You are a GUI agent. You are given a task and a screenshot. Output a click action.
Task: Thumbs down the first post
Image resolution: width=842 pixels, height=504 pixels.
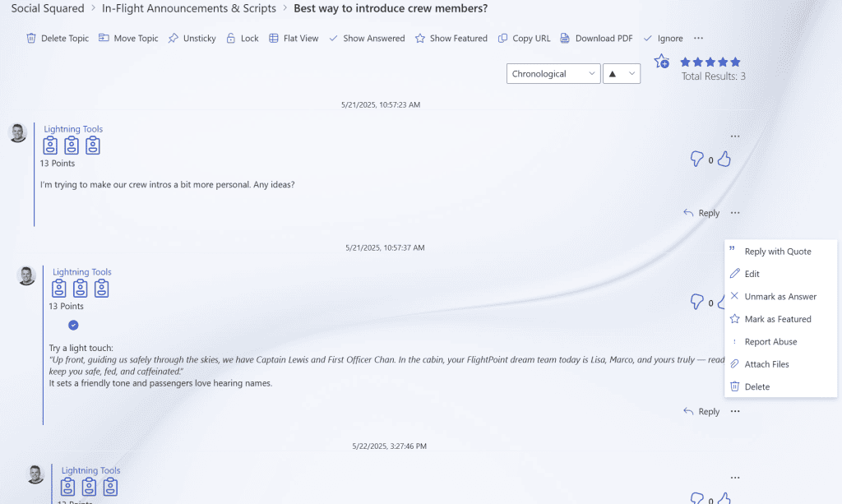pyautogui.click(x=696, y=160)
